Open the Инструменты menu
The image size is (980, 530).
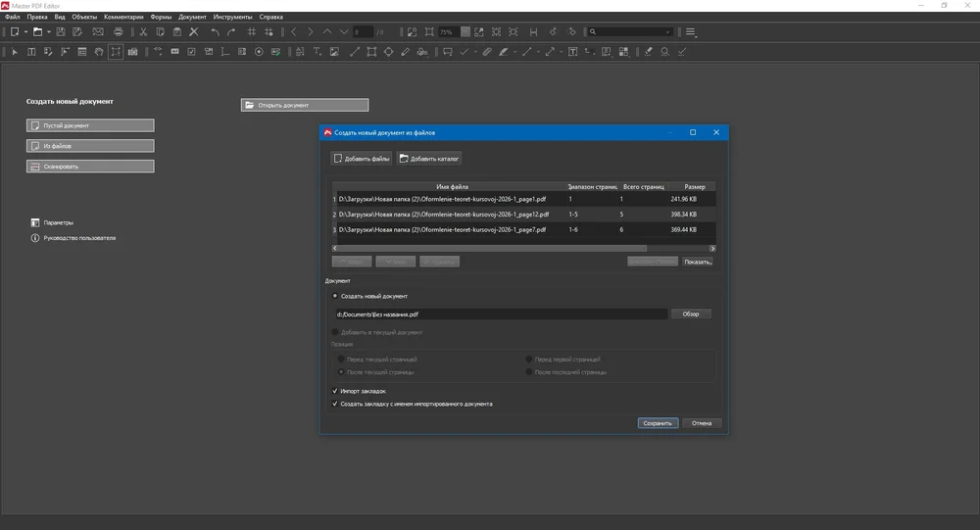[232, 17]
